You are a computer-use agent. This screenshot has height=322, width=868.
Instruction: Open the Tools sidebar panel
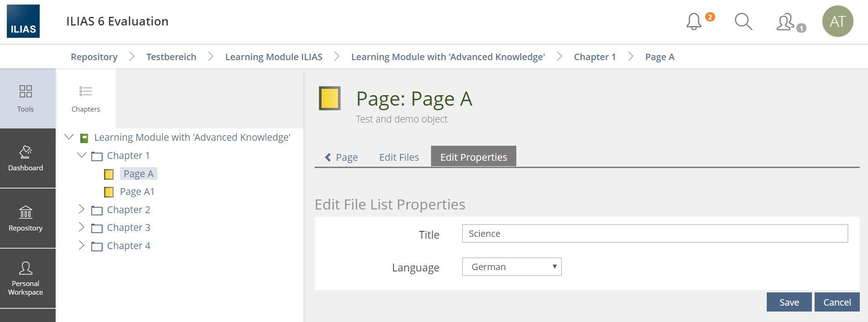point(26,98)
